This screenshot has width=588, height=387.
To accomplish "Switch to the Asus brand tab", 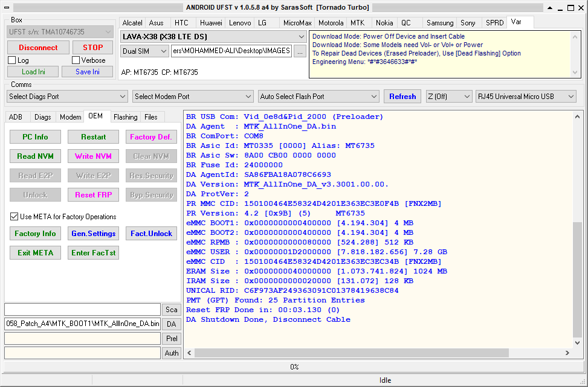I will pyautogui.click(x=157, y=23).
